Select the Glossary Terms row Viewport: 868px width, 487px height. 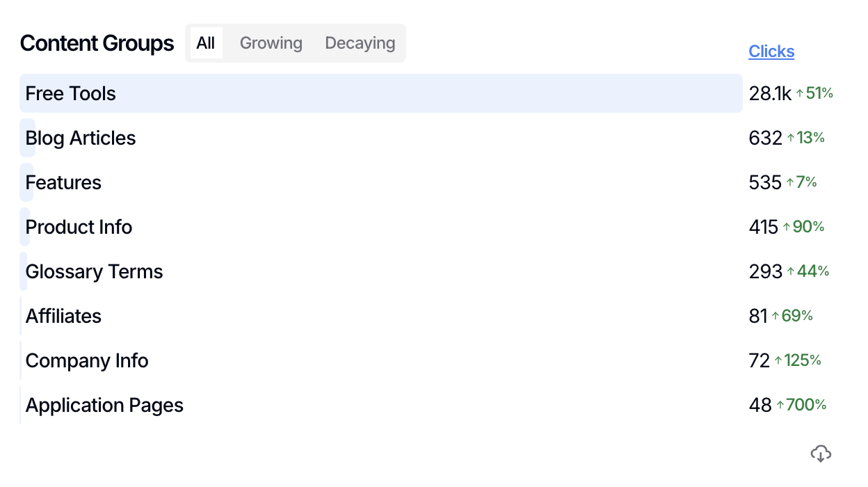(94, 271)
